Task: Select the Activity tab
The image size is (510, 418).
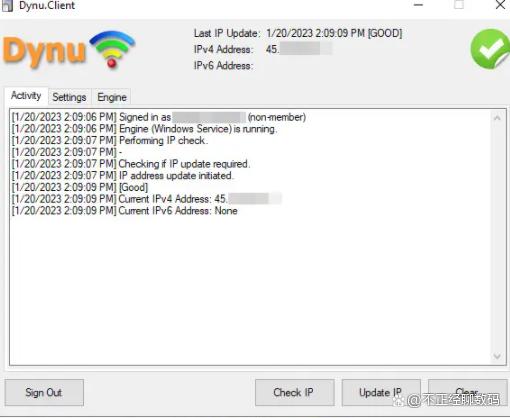Action: tap(26, 96)
